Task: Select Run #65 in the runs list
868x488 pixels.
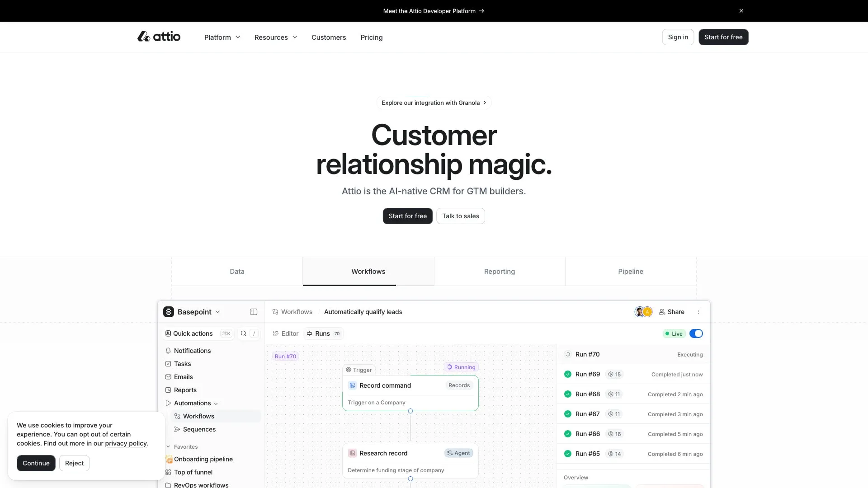Action: click(x=633, y=454)
